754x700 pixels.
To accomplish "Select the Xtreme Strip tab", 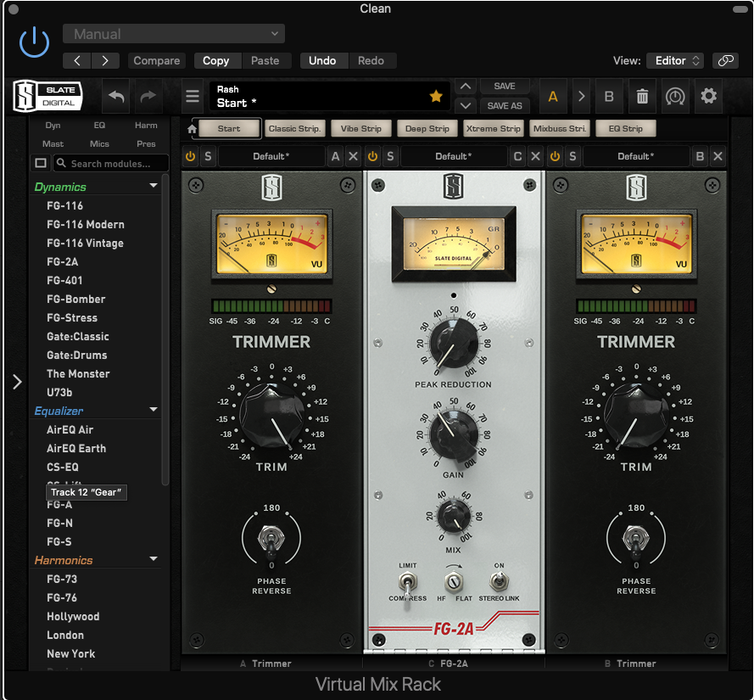I will tap(494, 128).
